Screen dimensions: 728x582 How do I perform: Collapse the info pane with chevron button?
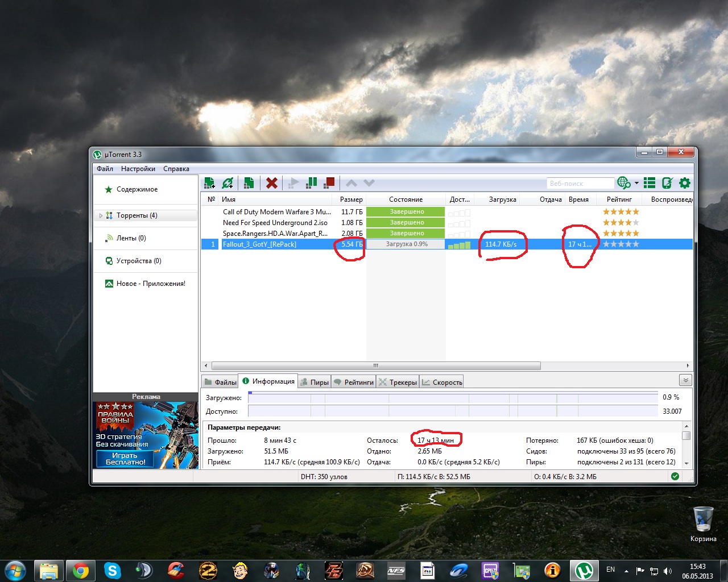[685, 380]
